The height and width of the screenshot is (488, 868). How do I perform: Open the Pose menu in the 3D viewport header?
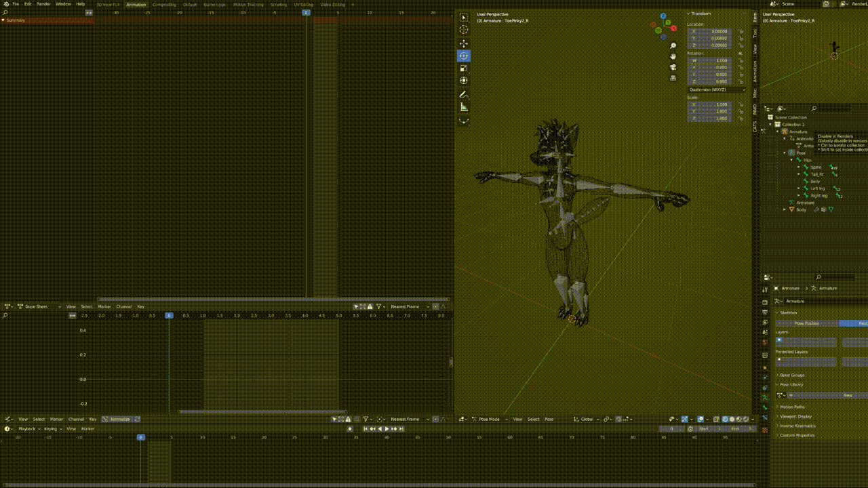coord(549,419)
